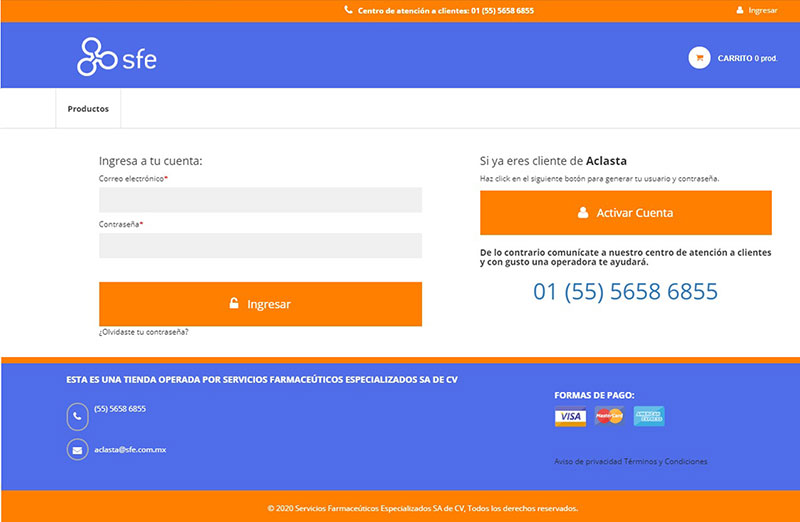Click CARRITO 0 prod. text
The height and width of the screenshot is (522, 800).
click(747, 58)
